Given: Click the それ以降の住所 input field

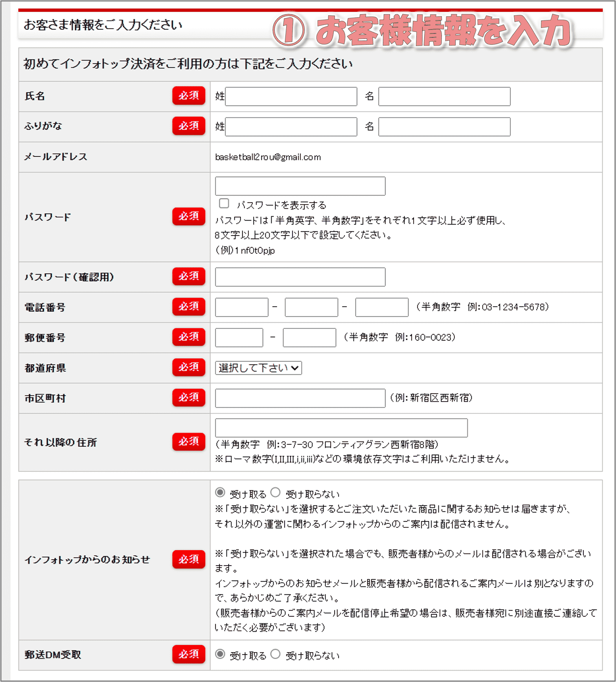Looking at the screenshot, I should 341,428.
